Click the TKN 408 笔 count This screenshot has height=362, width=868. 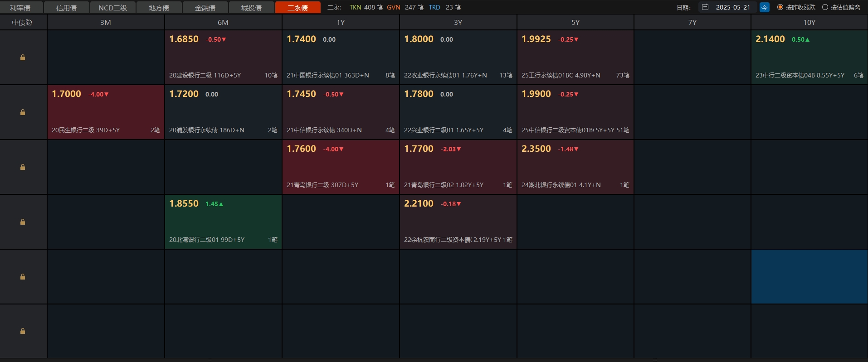[x=366, y=7]
